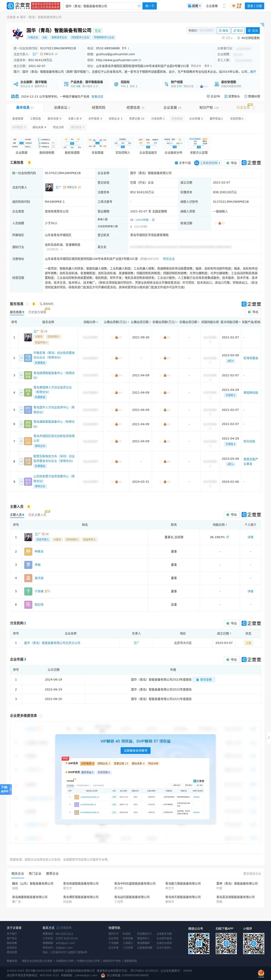This screenshot has width=271, height=980.
Task: Toggle the 文字介绍 checkbox
Action: [176, 163]
